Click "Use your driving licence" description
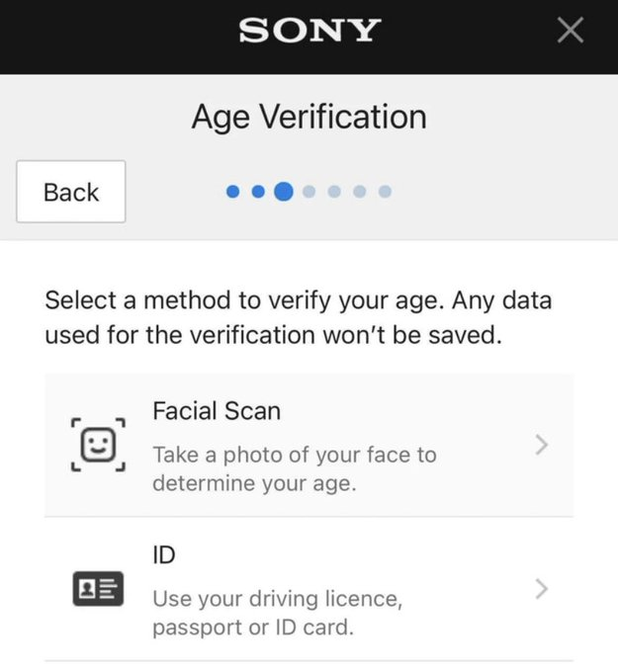618x672 pixels. (x=278, y=613)
